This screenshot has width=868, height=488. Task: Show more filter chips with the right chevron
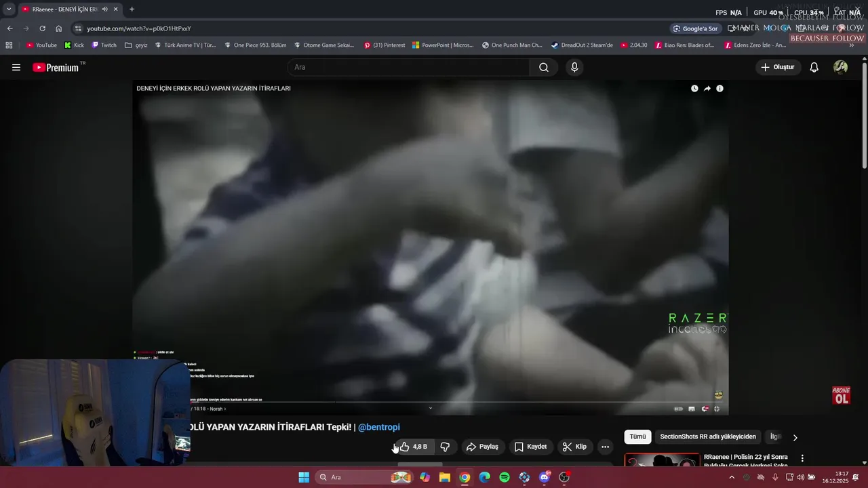tap(795, 437)
